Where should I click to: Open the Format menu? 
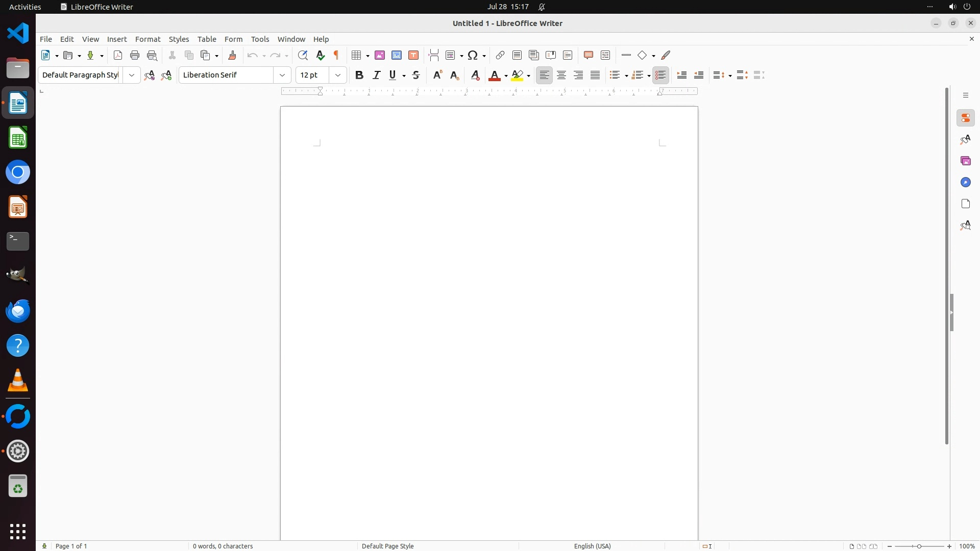point(148,39)
